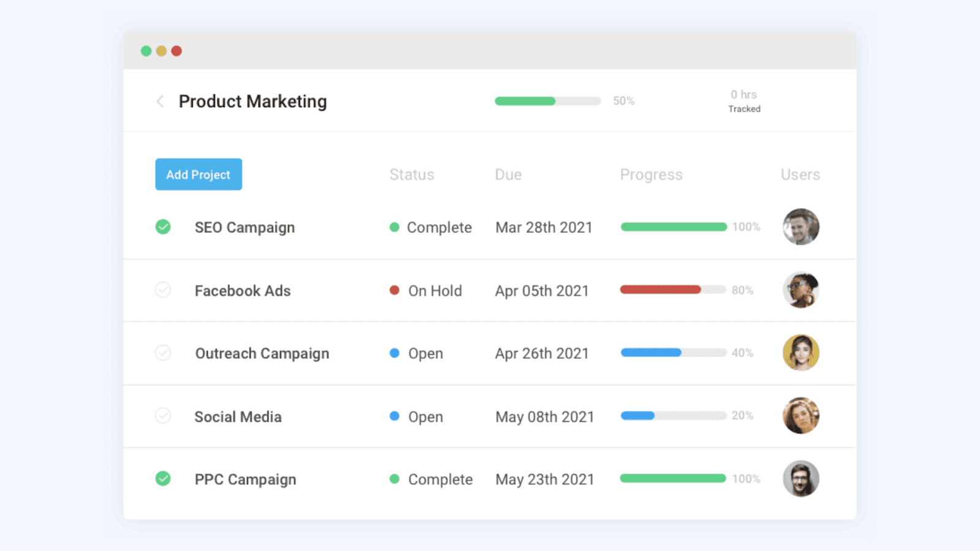
Task: Click the Product Marketing 50% progress bar
Action: coord(548,101)
